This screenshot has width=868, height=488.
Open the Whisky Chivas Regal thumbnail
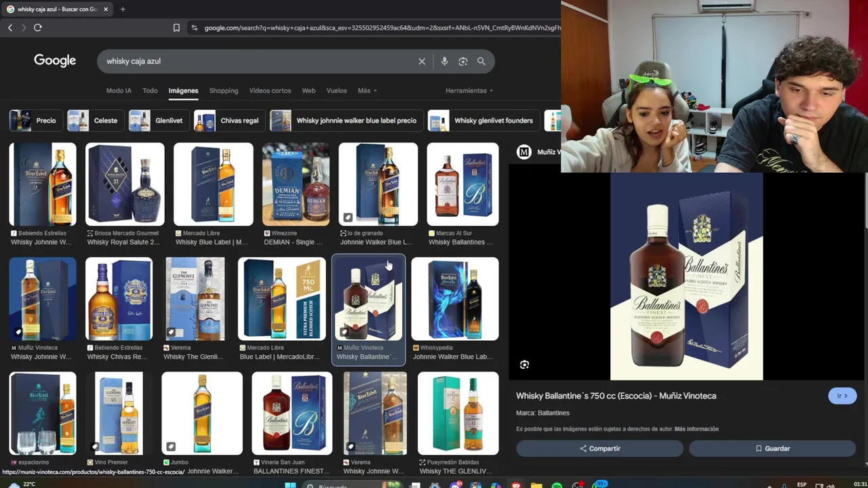point(119,299)
